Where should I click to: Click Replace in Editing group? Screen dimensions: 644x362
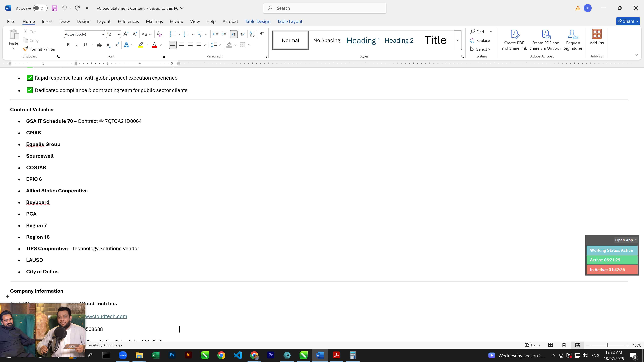(480, 40)
